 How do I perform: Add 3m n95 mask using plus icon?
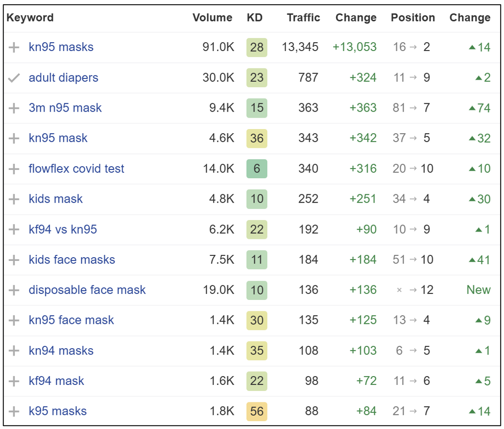[x=14, y=108]
